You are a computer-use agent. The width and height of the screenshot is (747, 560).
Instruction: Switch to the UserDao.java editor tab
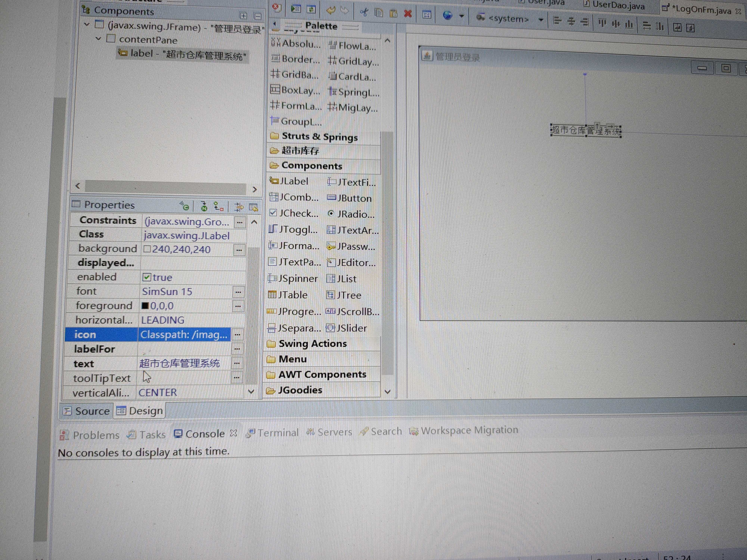614,5
